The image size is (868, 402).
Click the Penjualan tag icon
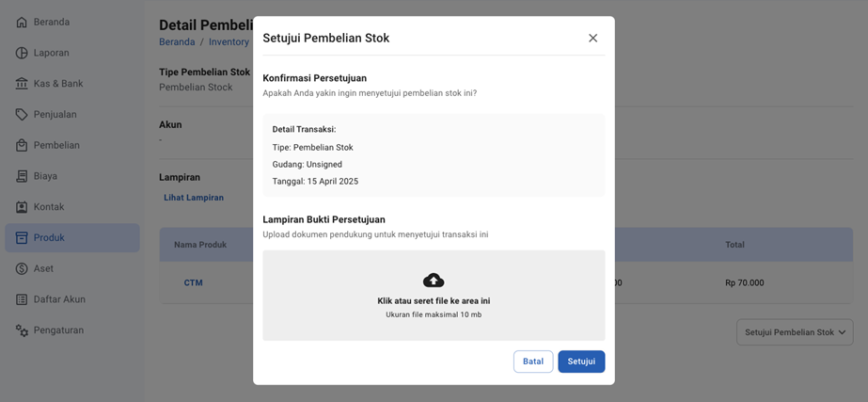[x=22, y=115]
